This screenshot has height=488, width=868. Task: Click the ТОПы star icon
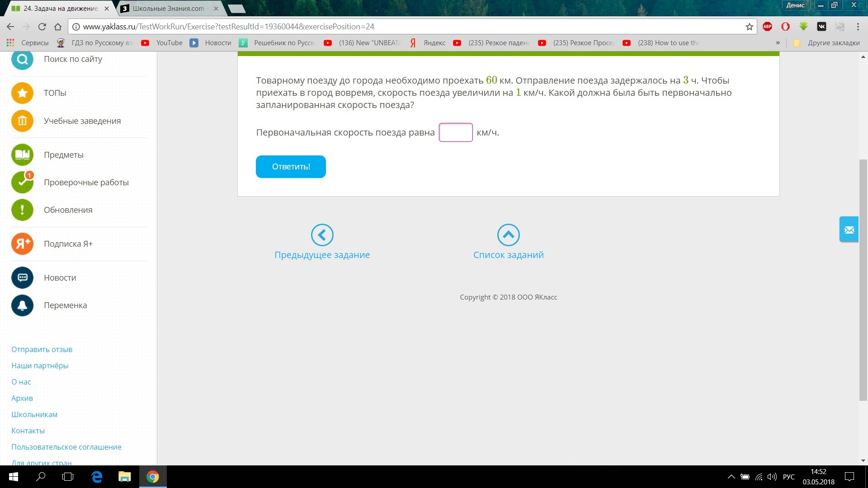point(22,93)
